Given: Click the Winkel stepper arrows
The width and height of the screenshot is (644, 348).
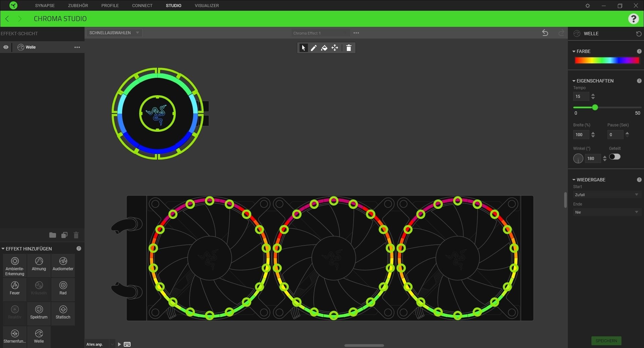Looking at the screenshot, I should point(605,158).
